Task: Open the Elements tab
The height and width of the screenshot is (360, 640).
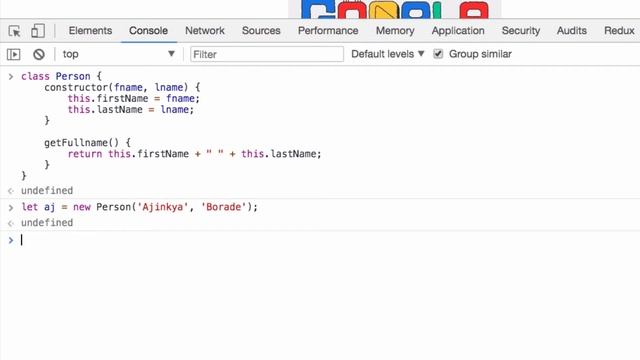Action: point(90,31)
